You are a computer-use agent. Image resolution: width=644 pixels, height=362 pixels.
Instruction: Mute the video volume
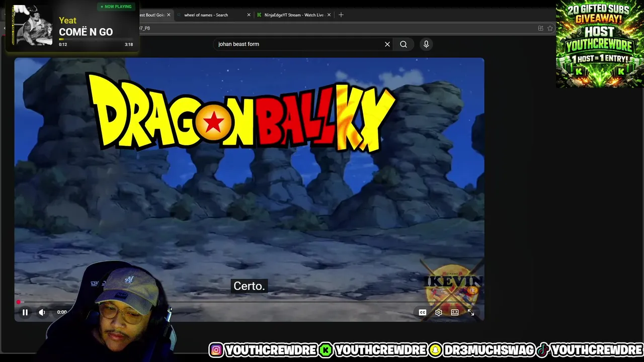tap(42, 312)
